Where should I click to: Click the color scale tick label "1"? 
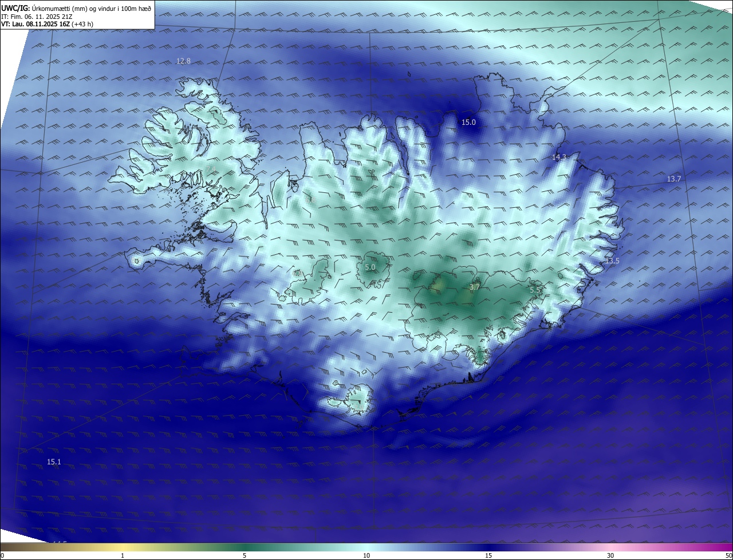(x=123, y=555)
